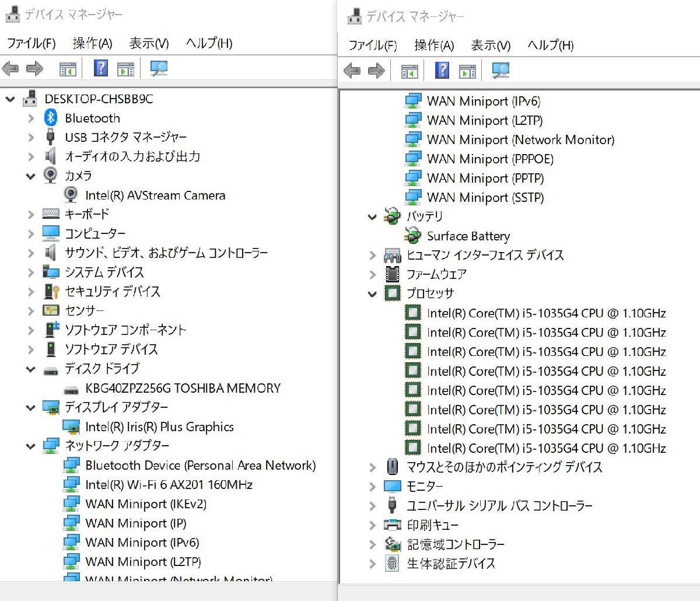Collapse the ネットワーク アダプター category

pyautogui.click(x=31, y=446)
